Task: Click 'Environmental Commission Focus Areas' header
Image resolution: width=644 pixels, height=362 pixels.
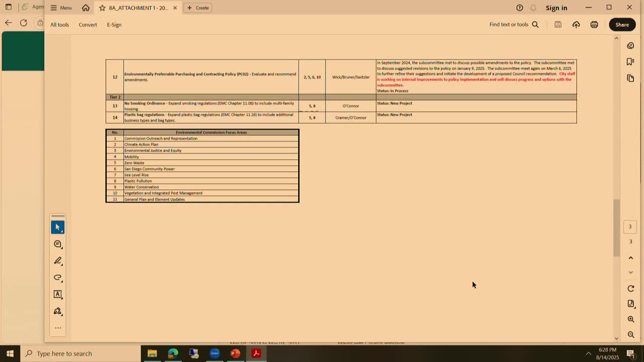Action: coord(211,132)
